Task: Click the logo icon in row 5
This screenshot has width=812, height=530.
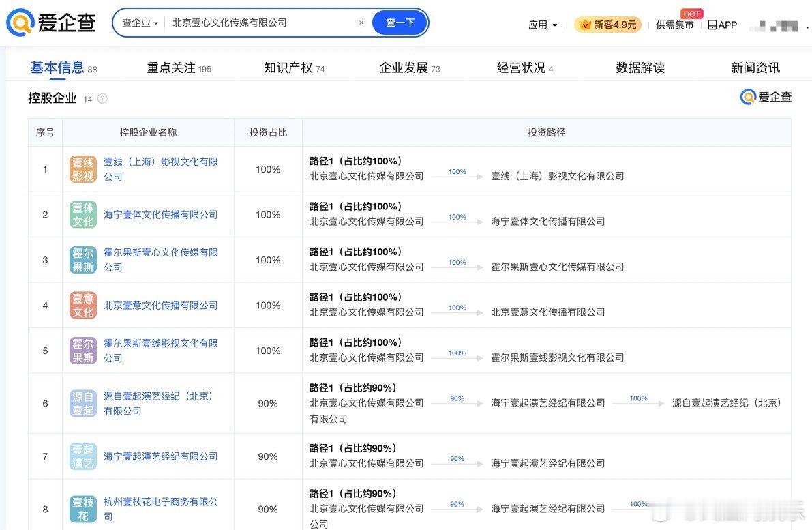Action: [x=83, y=350]
